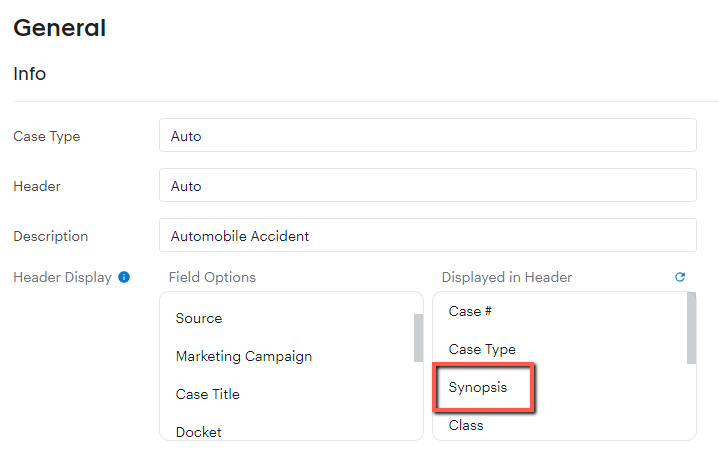Select Class in Displayed in Header
Viewport: 719px width, 451px height.
point(466,425)
